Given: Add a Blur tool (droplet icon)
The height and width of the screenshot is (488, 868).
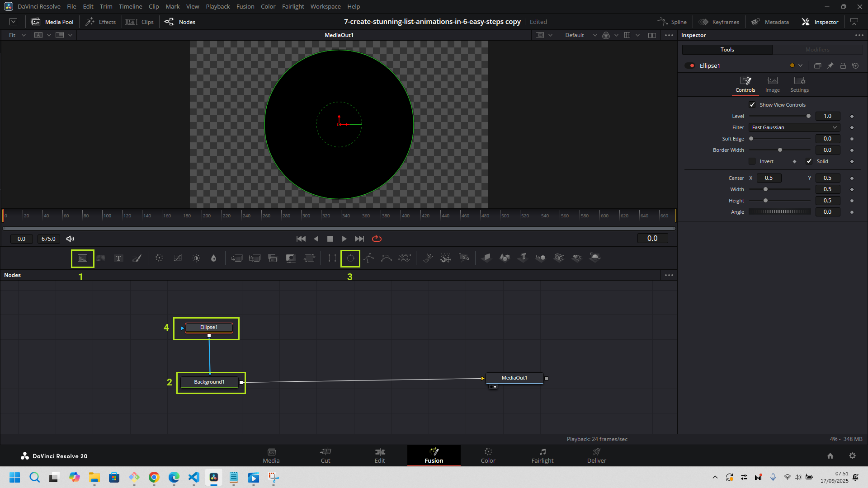Looking at the screenshot, I should click(x=214, y=258).
